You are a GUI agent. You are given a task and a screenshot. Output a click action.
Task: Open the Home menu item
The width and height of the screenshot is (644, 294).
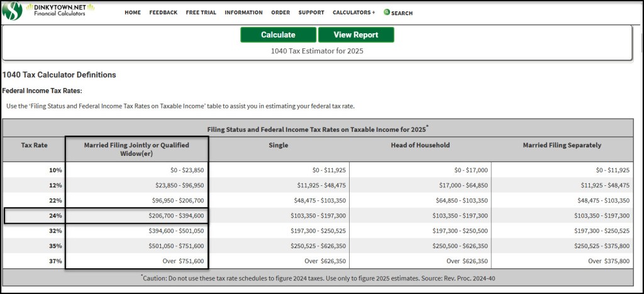133,13
